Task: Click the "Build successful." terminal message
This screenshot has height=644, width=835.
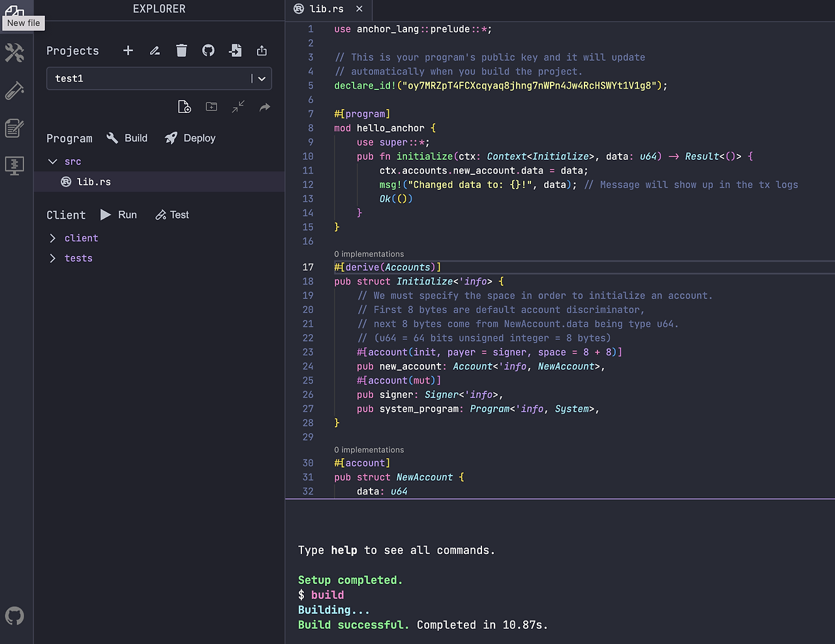Action: [x=354, y=625]
